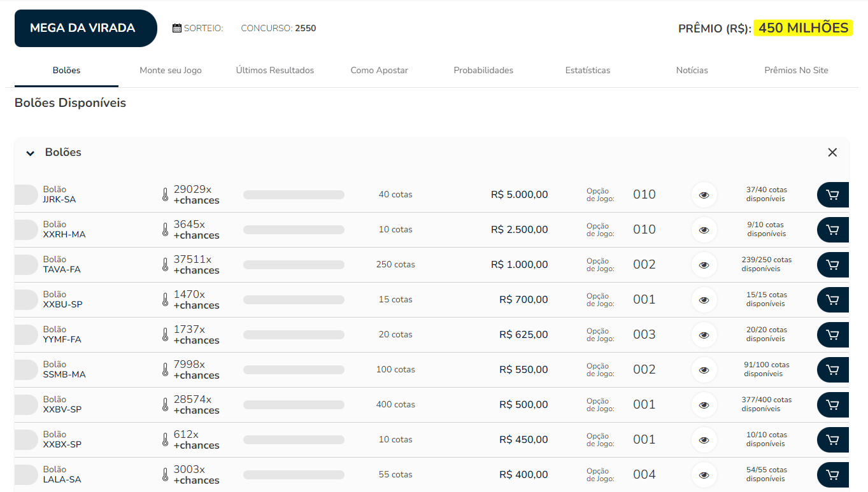View games of Bolão TAVA-FA via eye icon
The image size is (868, 492).
[x=704, y=265]
